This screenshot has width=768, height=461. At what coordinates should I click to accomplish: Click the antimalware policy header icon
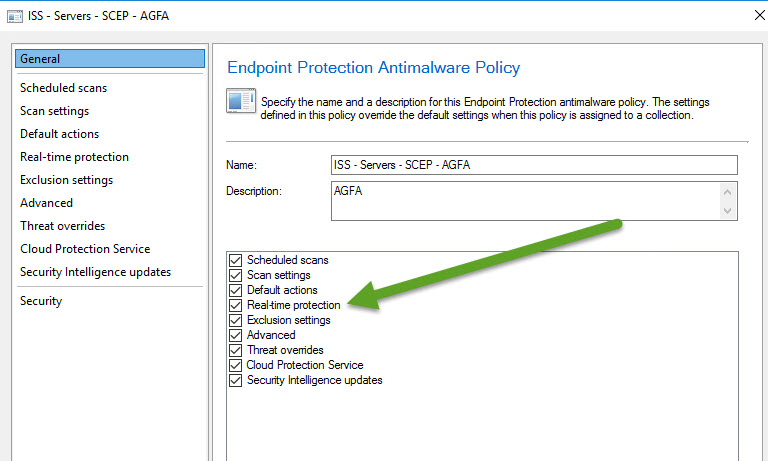241,100
